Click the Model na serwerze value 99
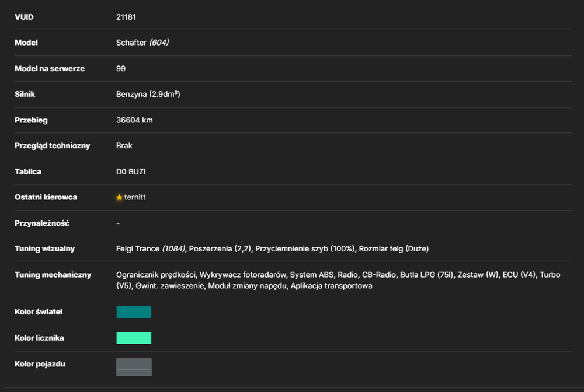 pyautogui.click(x=121, y=68)
